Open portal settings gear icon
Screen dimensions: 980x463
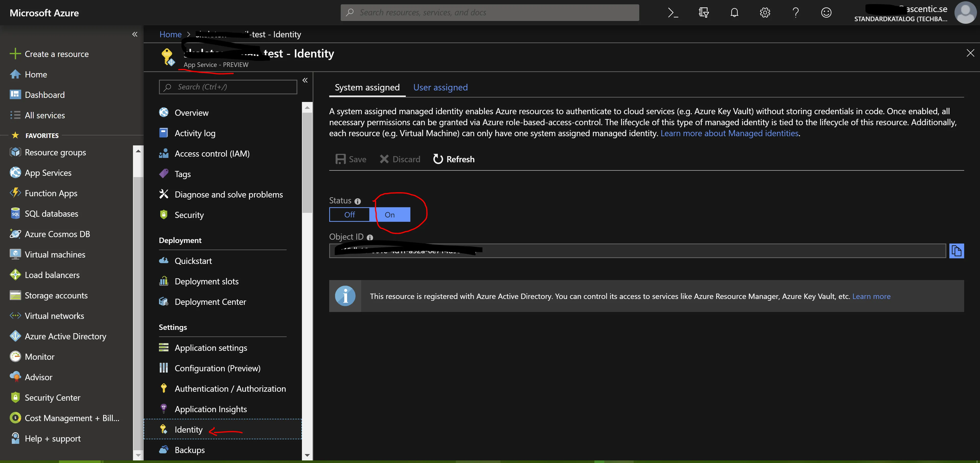click(x=765, y=13)
